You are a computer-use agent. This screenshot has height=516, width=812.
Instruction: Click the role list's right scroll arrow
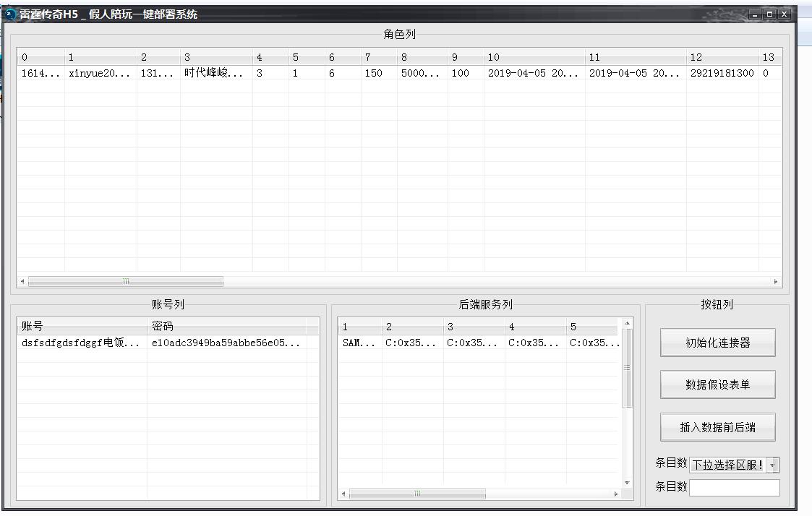776,282
